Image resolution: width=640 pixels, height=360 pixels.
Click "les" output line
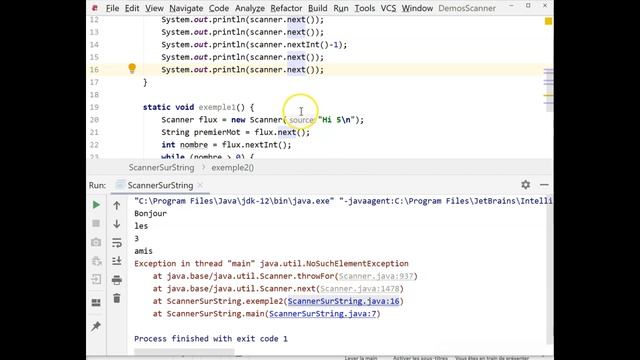(x=141, y=226)
